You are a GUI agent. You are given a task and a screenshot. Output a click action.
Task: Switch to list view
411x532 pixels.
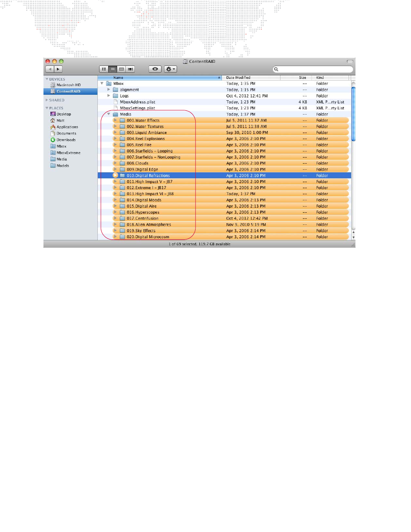112,69
